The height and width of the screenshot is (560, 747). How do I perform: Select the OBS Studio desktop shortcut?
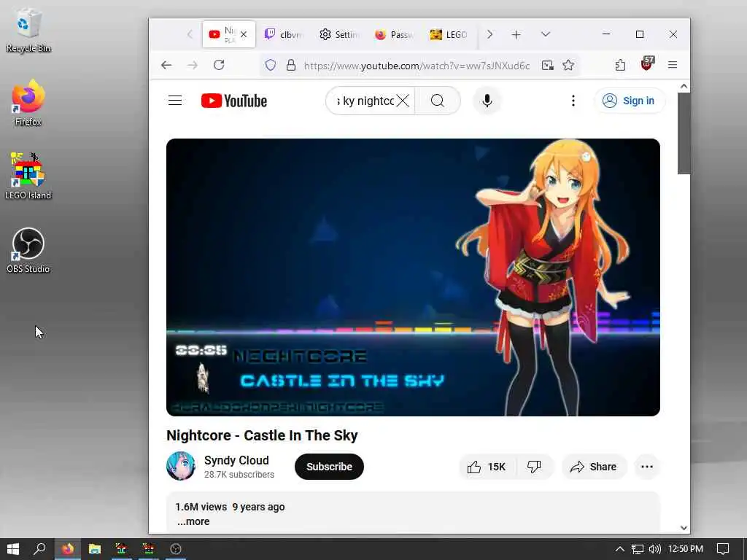tap(28, 251)
